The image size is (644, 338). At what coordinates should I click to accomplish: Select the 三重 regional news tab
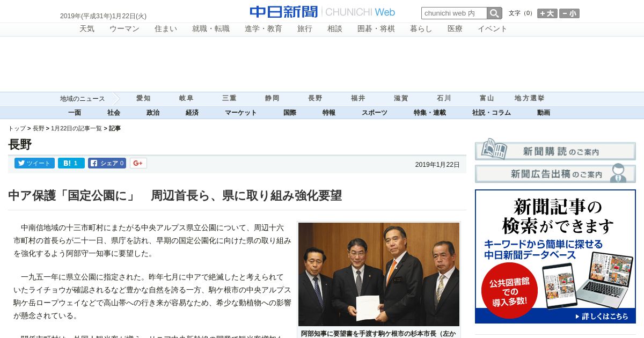229,99
